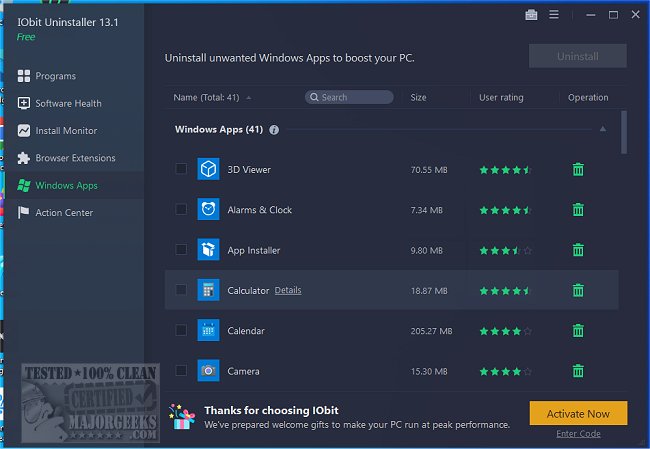Open the hamburger options menu
Image resolution: width=650 pixels, height=449 pixels.
(x=554, y=15)
